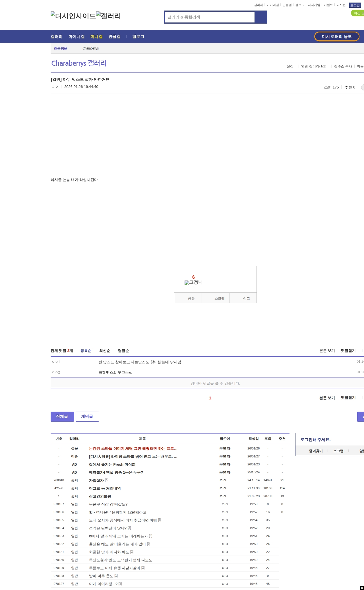The image size is (364, 590).
Task: Expand post body with top 본문 보기
Action: click(327, 351)
